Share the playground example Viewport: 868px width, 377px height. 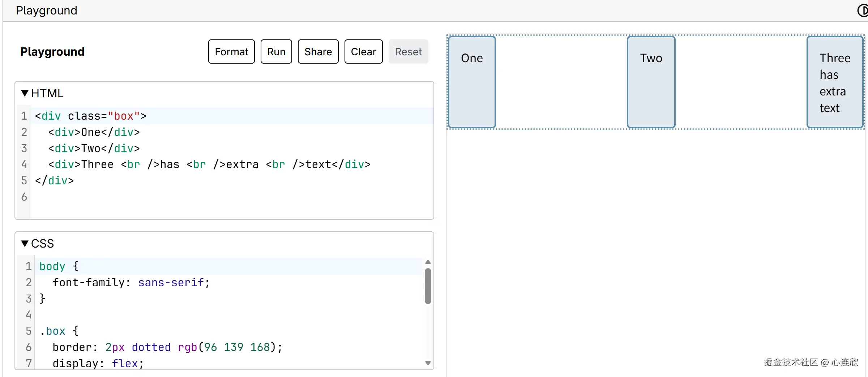pyautogui.click(x=318, y=52)
